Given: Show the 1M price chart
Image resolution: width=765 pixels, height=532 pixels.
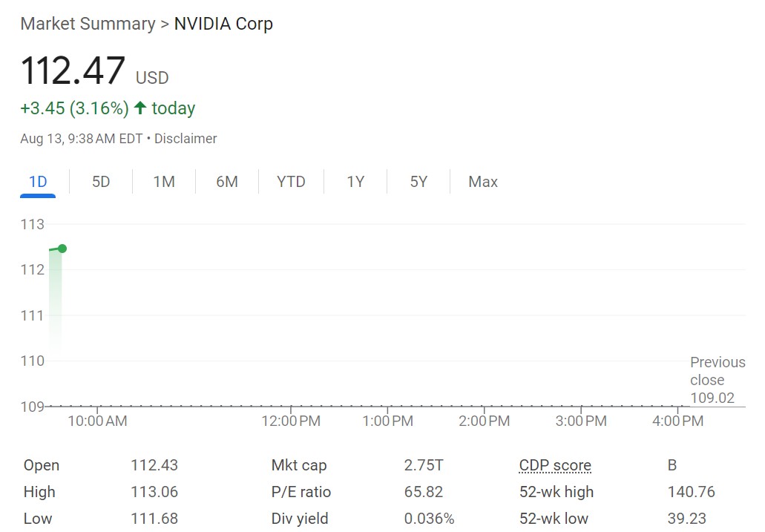Looking at the screenshot, I should (164, 182).
